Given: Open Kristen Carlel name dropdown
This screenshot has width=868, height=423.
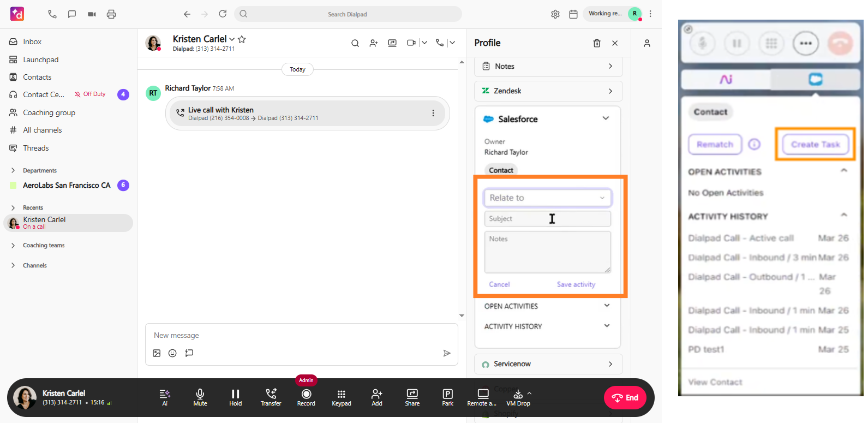Looking at the screenshot, I should tap(232, 39).
